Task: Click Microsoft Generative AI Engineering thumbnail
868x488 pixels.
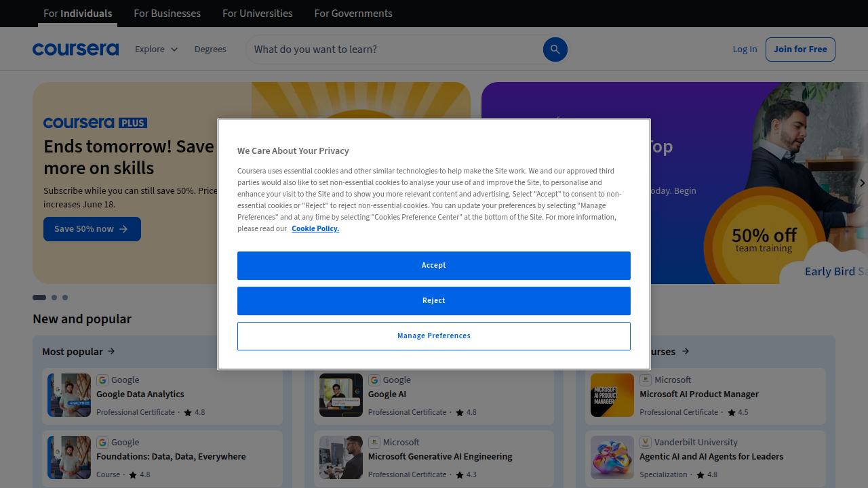Action: pos(341,457)
